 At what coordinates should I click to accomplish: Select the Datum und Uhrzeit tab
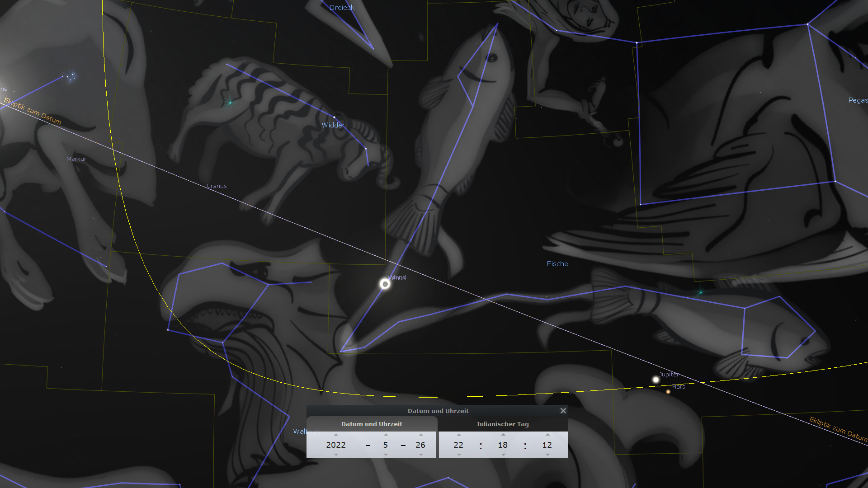[x=372, y=424]
